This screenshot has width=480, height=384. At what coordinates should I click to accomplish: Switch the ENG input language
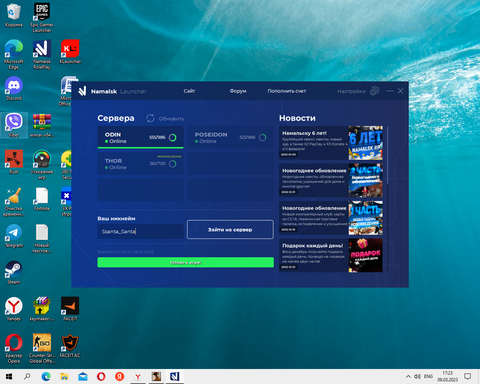(x=428, y=377)
